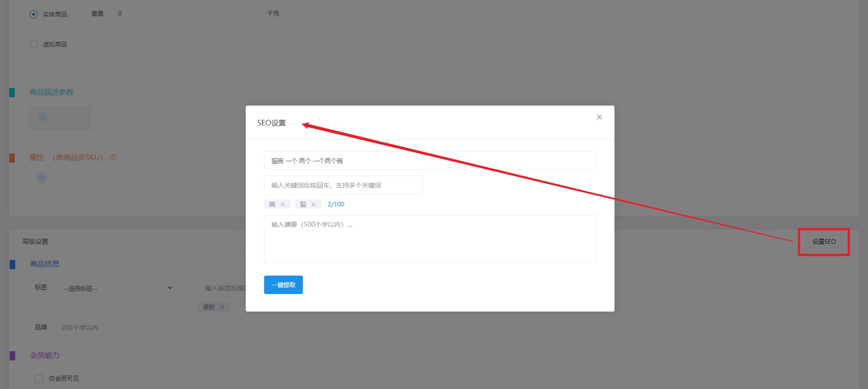This screenshot has height=389, width=868.
Task: Click the 商品信息 section heading
Action: pos(45,264)
